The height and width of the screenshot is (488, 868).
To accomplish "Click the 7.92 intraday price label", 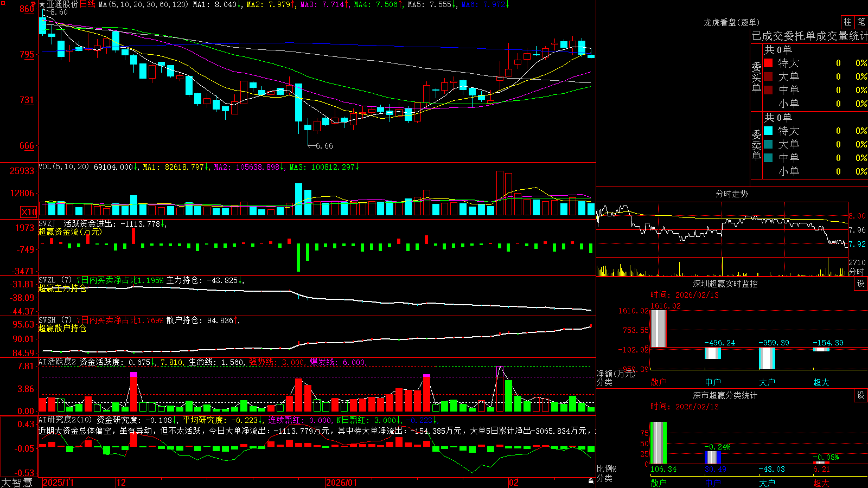I will coord(857,244).
